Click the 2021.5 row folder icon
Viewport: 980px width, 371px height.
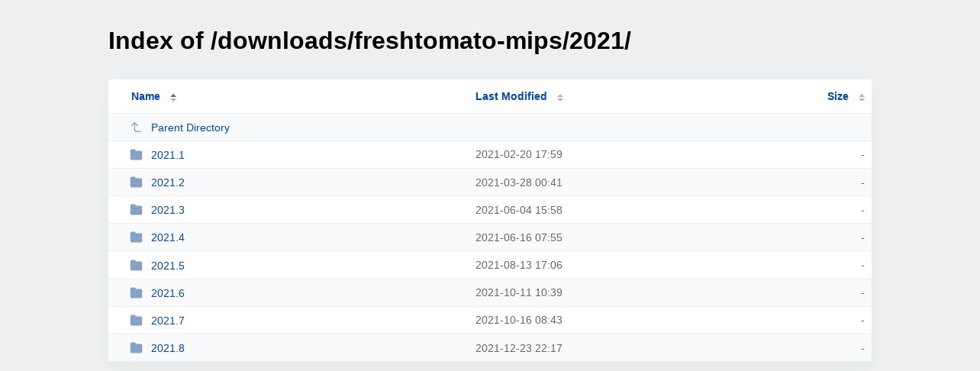click(x=136, y=266)
